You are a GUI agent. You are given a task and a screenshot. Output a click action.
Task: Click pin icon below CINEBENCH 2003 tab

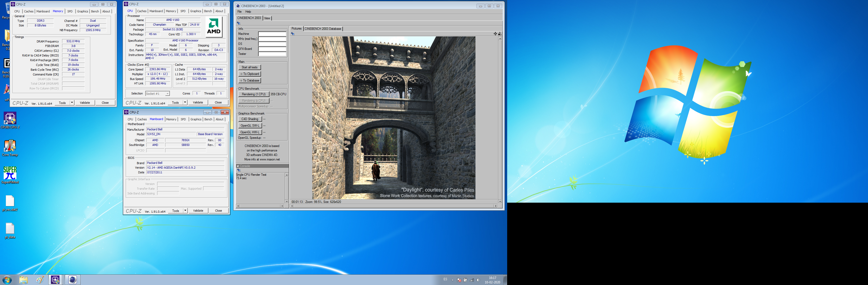(239, 23)
